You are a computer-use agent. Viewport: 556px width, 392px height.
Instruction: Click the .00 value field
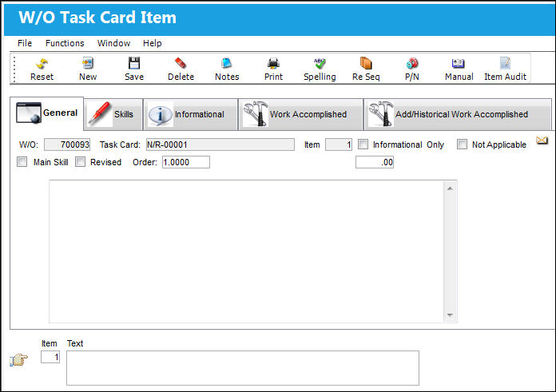tap(375, 162)
